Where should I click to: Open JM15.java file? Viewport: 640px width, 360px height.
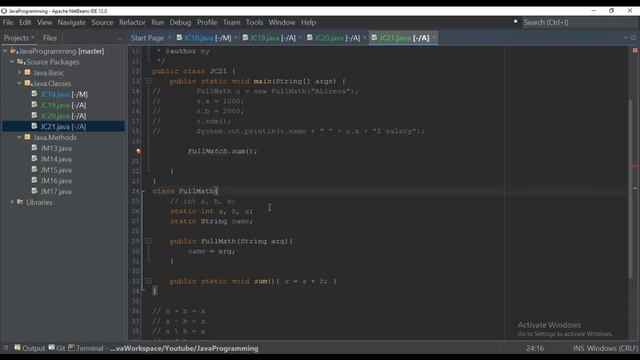click(x=56, y=170)
